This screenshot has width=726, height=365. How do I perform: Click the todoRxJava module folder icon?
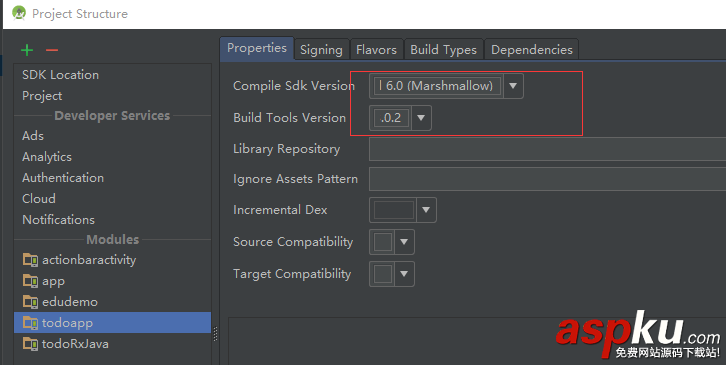(x=31, y=344)
